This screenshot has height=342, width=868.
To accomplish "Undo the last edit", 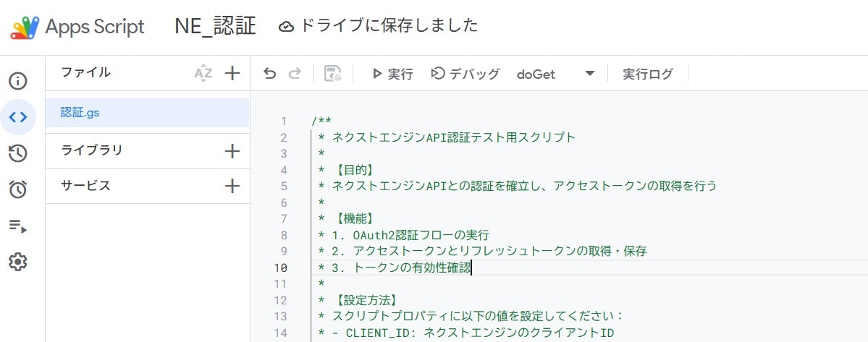I will 269,74.
